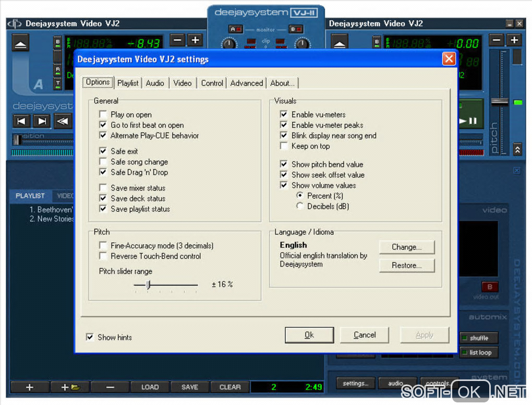Rewind deck A with double-arrow button
Viewport: 532px width, 405px height.
click(x=63, y=121)
